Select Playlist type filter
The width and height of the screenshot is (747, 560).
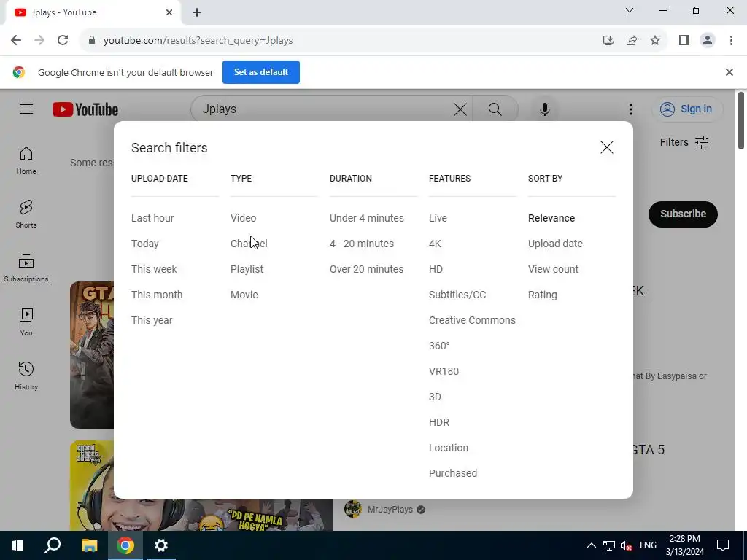[247, 269]
